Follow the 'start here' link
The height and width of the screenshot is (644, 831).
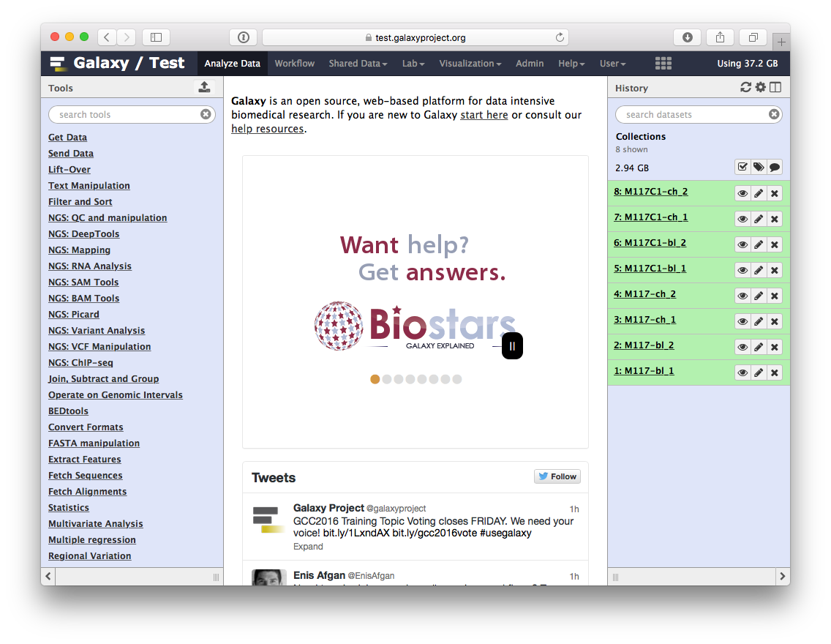[484, 115]
